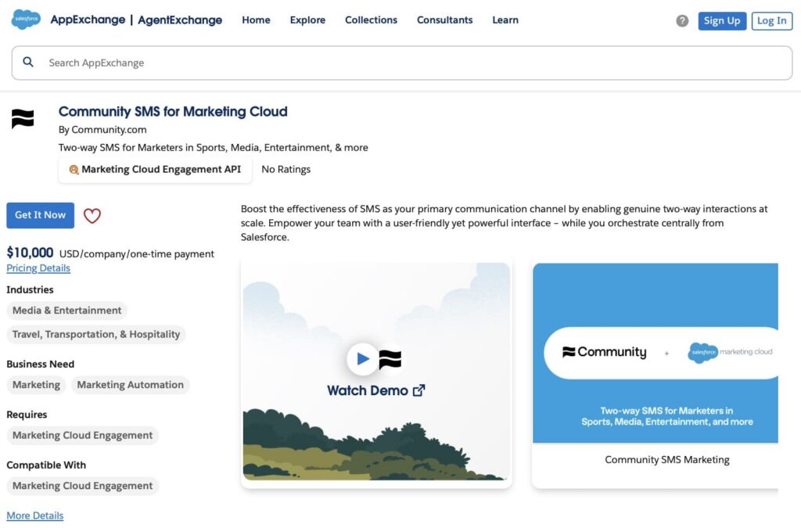This screenshot has width=801, height=532.
Task: Focus the Search AppExchange field
Action: pyautogui.click(x=402, y=63)
